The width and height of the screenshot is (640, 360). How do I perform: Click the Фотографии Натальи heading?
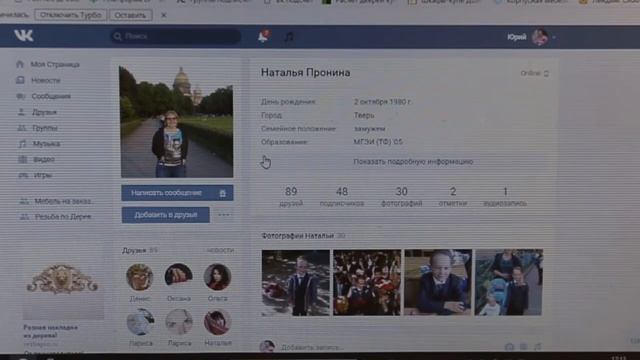tap(298, 236)
